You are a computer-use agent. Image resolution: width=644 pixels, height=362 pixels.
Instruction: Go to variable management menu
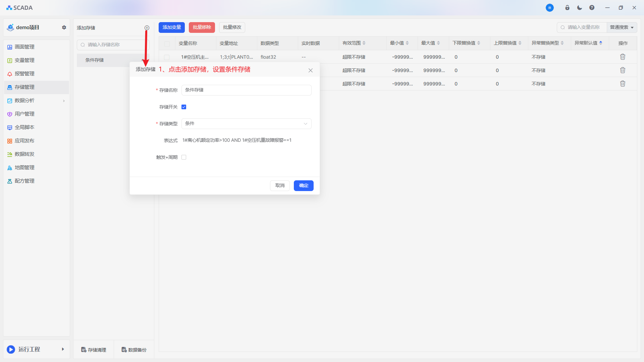coord(24,60)
